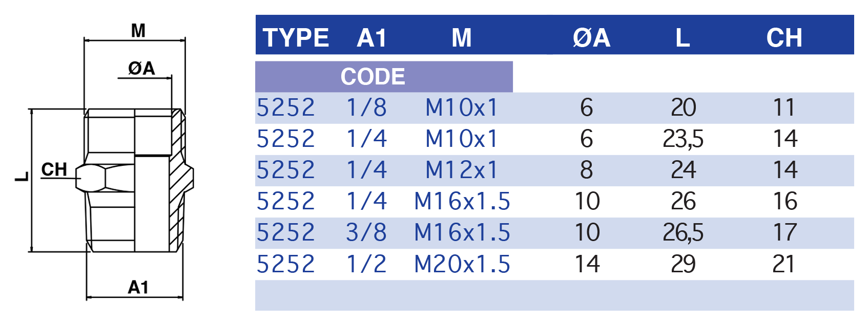Click the CH label on fitting drawing
The image size is (868, 325).
click(x=54, y=169)
